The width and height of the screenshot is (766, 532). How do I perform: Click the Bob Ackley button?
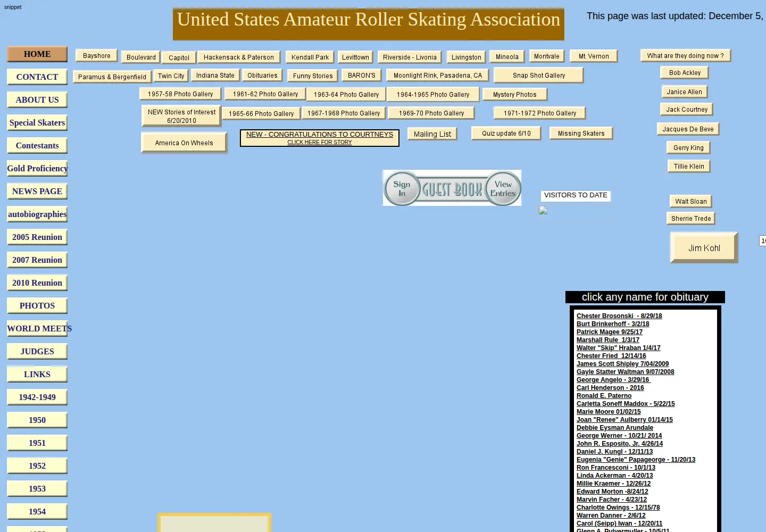[685, 73]
